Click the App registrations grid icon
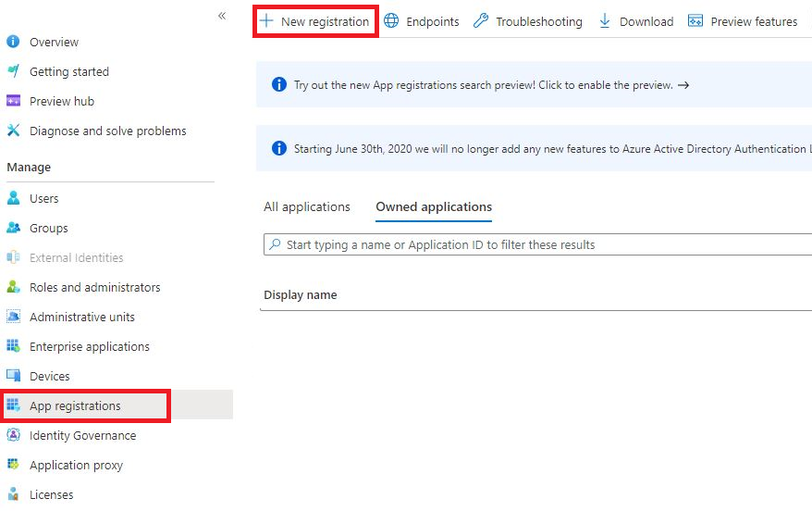 [14, 405]
